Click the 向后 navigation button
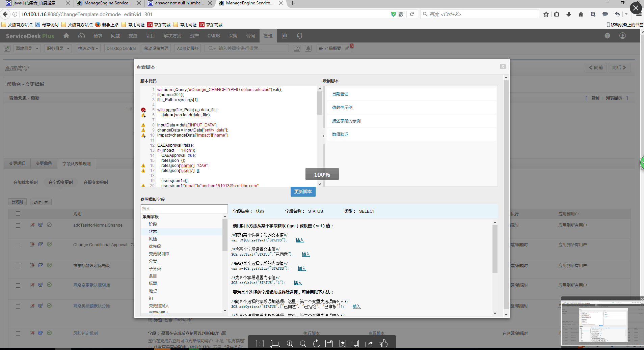 [619, 67]
